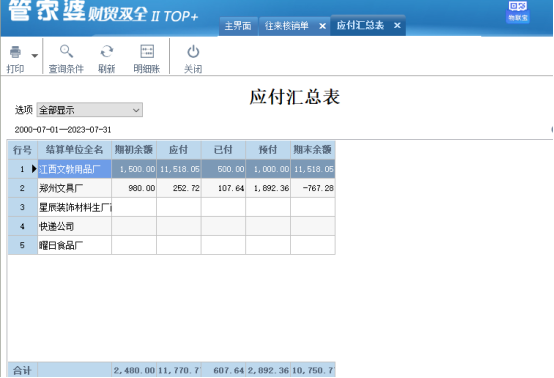Screen dimensions: 554x378
Task: Click row number 5 cell
Action: click(x=22, y=245)
